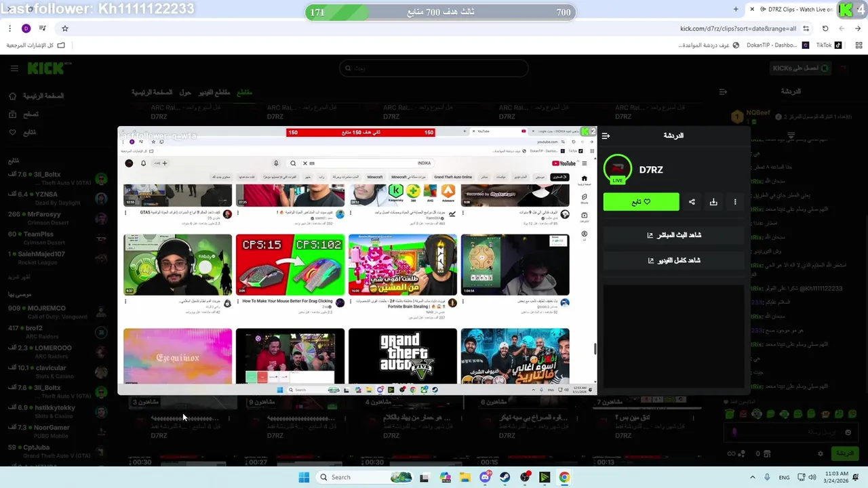Image resolution: width=868 pixels, height=488 pixels.
Task: Open the Windows Start menu
Action: [x=304, y=477]
